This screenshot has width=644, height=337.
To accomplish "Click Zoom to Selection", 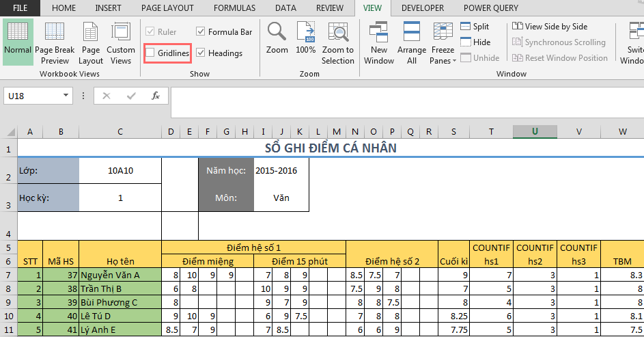I will 338,41.
